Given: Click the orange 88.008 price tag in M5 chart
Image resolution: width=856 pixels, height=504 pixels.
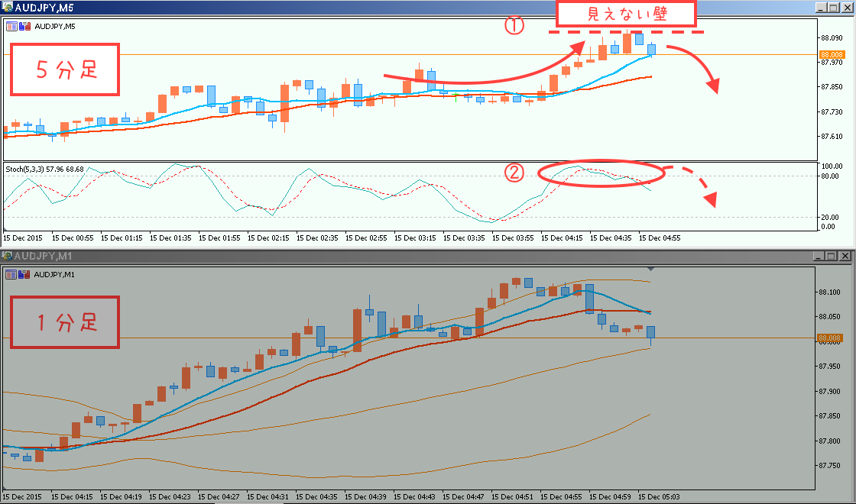Looking at the screenshot, I should (830, 55).
